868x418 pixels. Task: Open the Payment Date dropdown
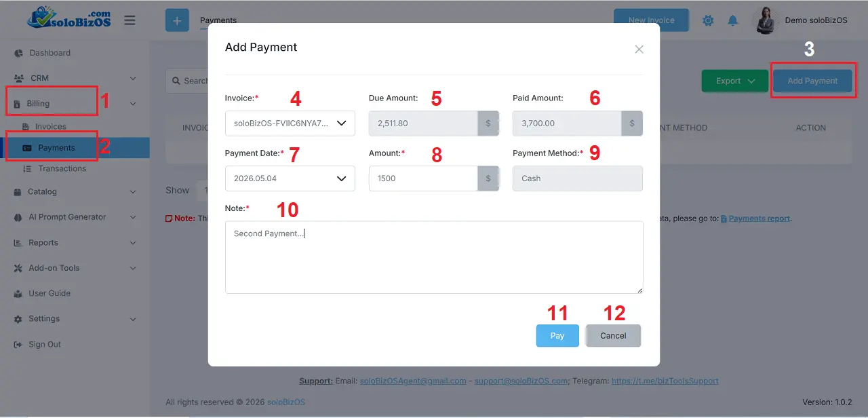tap(290, 178)
